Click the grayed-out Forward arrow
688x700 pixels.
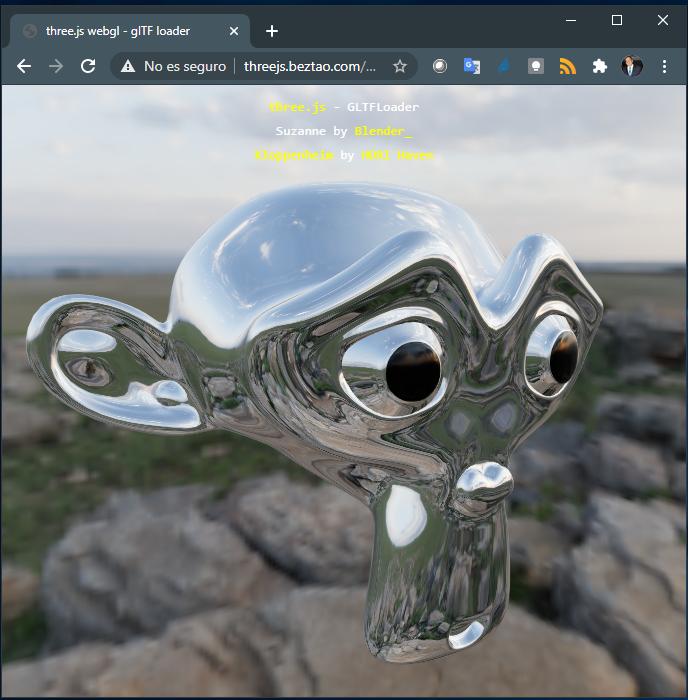click(x=56, y=66)
